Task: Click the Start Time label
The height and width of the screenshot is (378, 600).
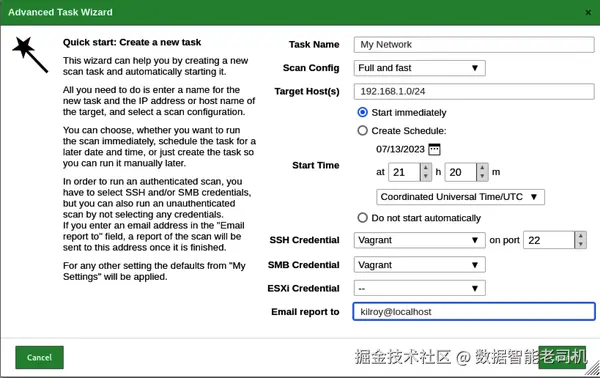Action: pos(316,165)
